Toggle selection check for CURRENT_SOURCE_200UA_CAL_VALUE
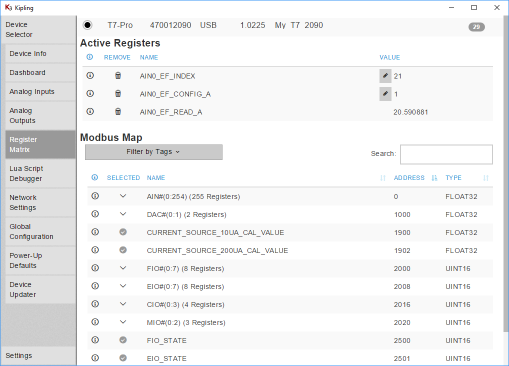The height and width of the screenshot is (366, 509). point(123,250)
